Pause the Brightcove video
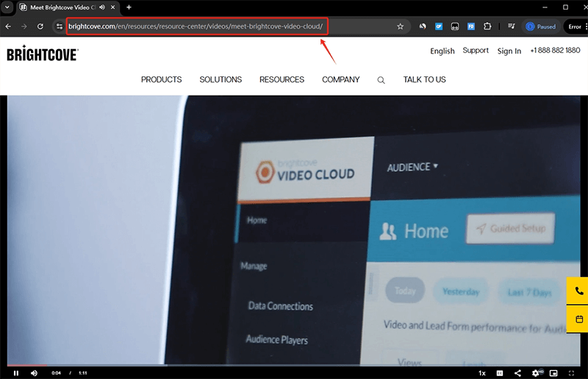The image size is (588, 379). [x=15, y=373]
